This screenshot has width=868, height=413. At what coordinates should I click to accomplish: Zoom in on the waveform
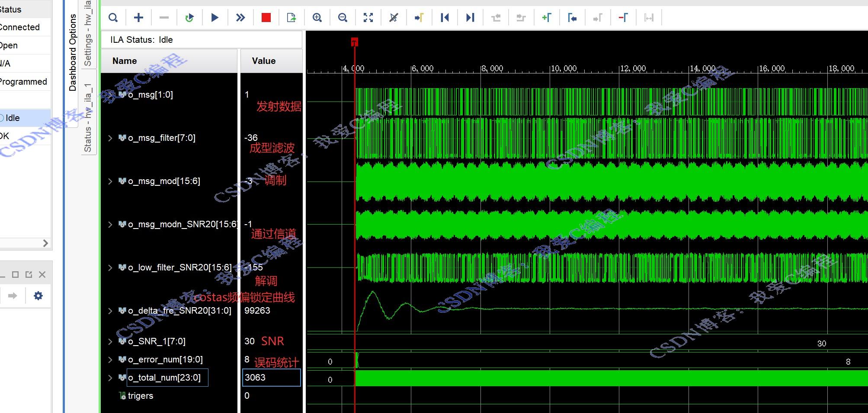(317, 18)
